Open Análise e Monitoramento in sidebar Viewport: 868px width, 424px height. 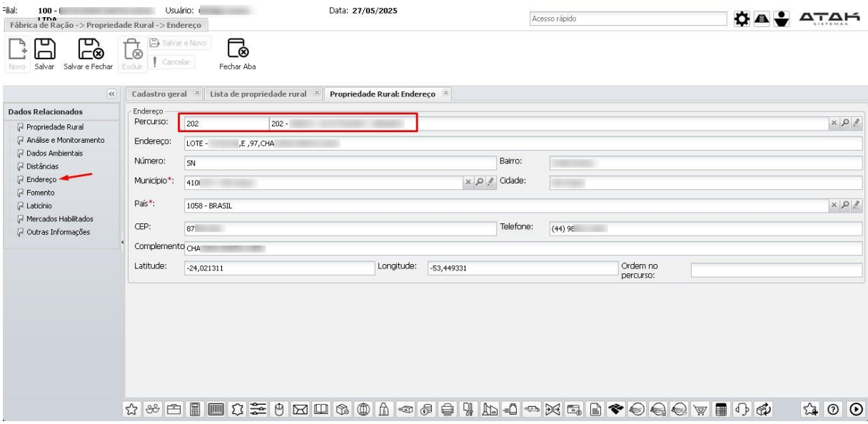[66, 139]
